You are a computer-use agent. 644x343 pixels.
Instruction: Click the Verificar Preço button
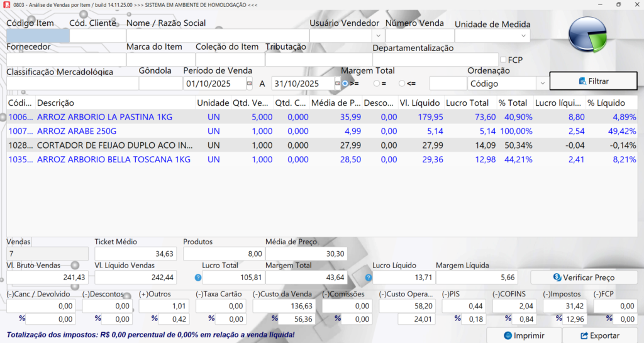click(x=584, y=278)
